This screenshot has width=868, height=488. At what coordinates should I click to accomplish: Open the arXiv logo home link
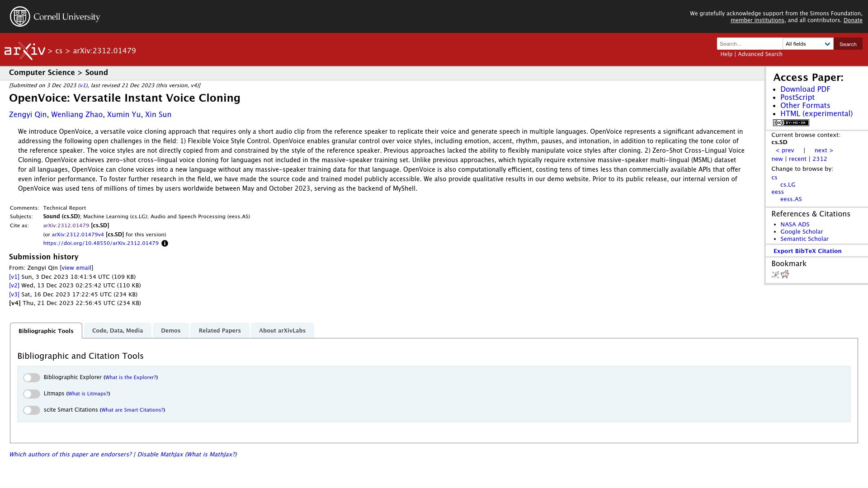25,51
